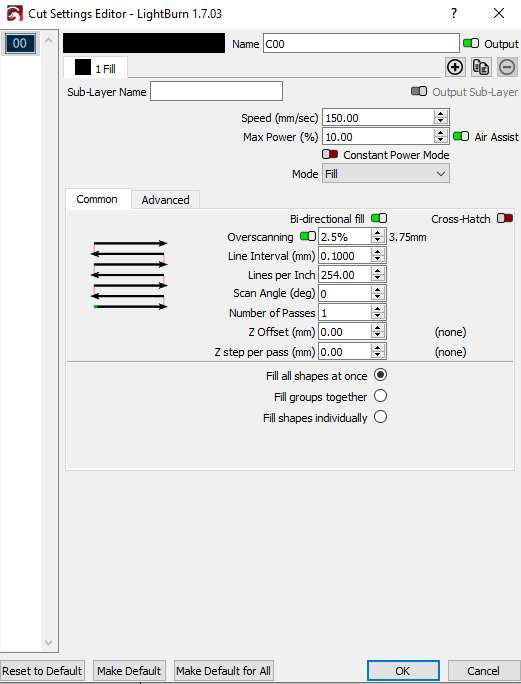Decrease Z Offset with the down arrow

pyautogui.click(x=377, y=335)
